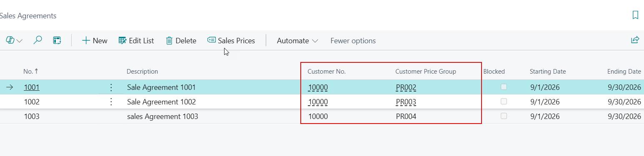Toggle Blocked checkbox for agreement 1002
The image size is (644, 156).
point(504,102)
